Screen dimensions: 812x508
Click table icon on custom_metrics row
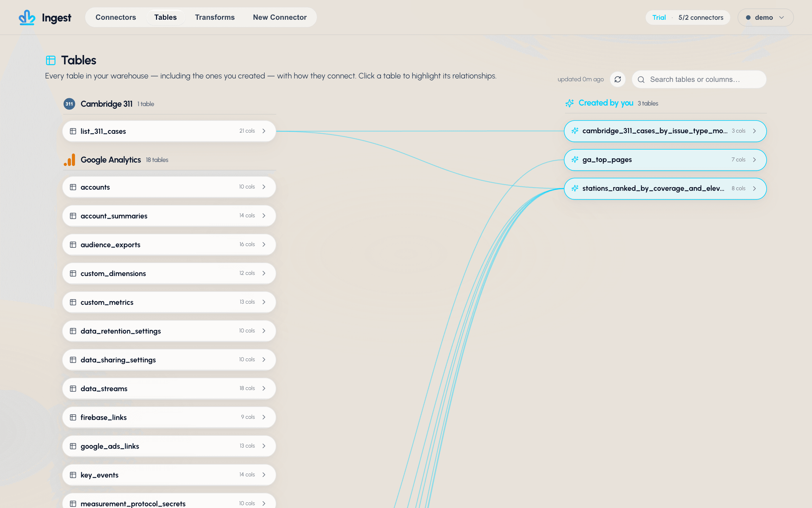pos(73,302)
